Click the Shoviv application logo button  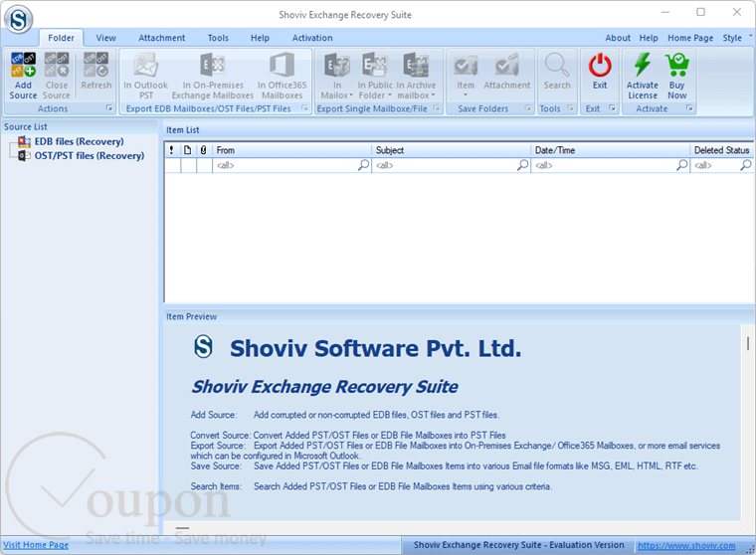[18, 20]
